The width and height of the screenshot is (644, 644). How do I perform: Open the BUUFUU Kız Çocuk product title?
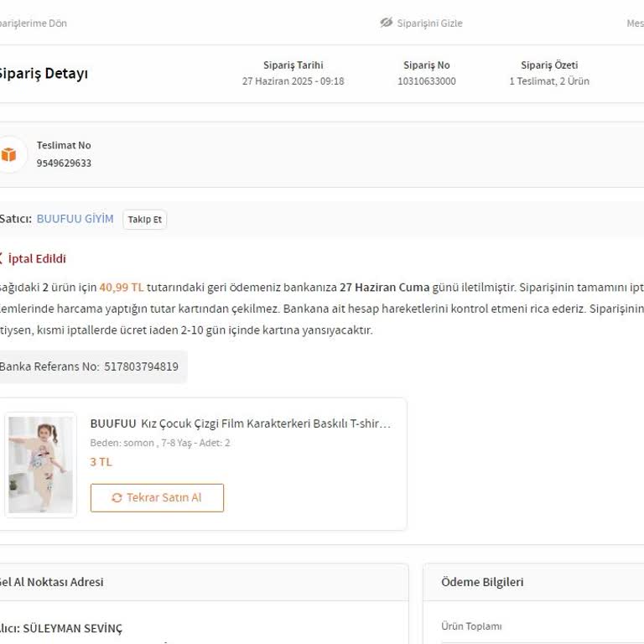pyautogui.click(x=241, y=423)
